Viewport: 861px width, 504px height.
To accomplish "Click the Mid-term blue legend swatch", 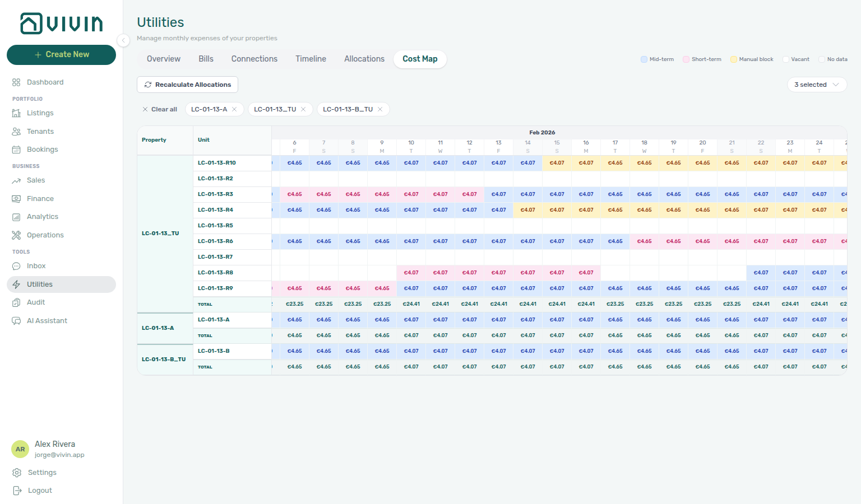I will point(644,59).
